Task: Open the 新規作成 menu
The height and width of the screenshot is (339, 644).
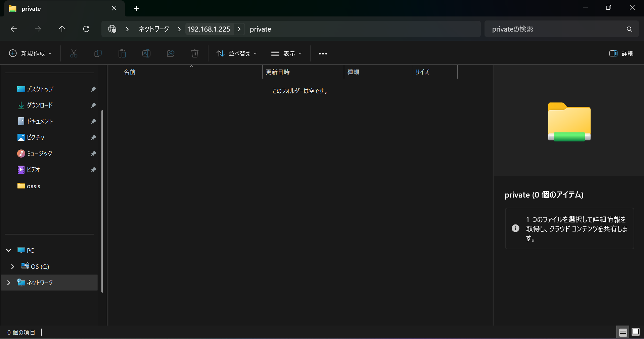Action: (x=30, y=53)
